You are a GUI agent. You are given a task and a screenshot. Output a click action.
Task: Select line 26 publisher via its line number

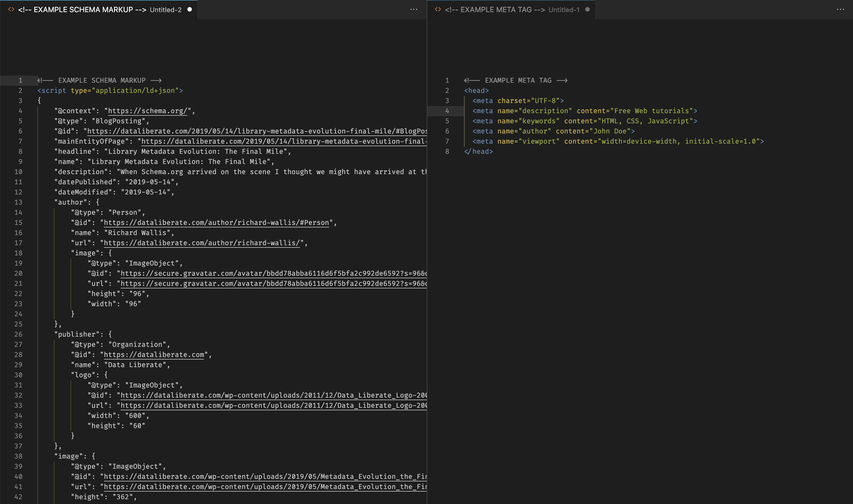point(18,334)
